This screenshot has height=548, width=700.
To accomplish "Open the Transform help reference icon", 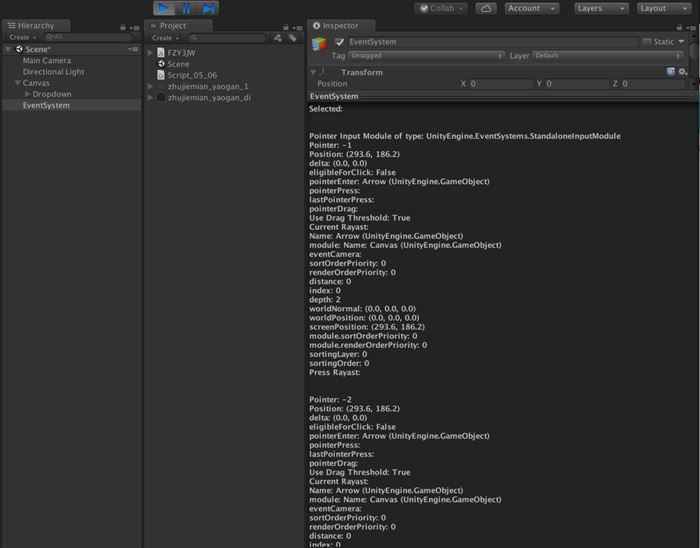I will (x=670, y=72).
